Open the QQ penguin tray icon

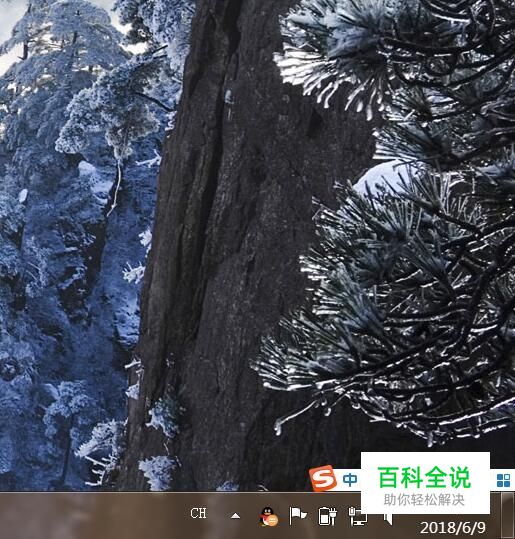click(269, 516)
